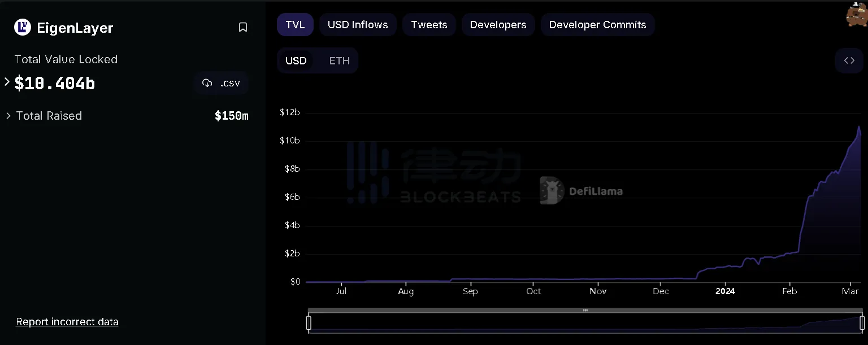Switch to the Developer Commits tab
The width and height of the screenshot is (868, 345).
[597, 24]
